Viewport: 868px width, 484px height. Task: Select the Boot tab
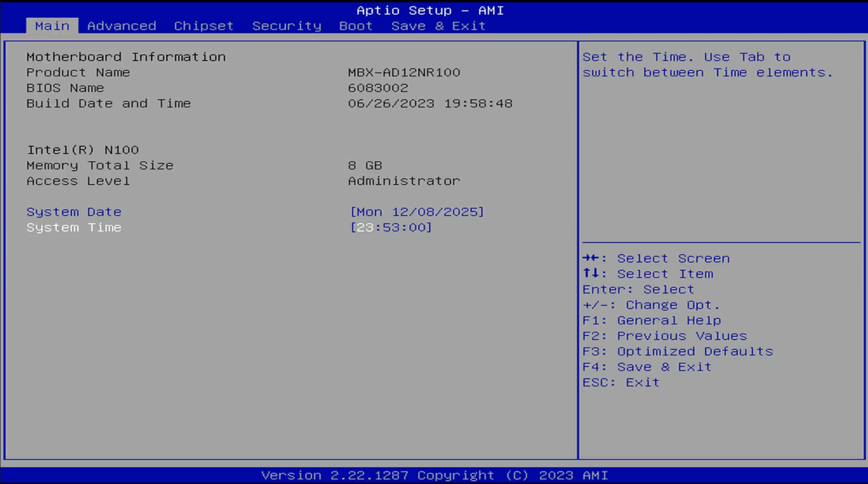pyautogui.click(x=356, y=26)
